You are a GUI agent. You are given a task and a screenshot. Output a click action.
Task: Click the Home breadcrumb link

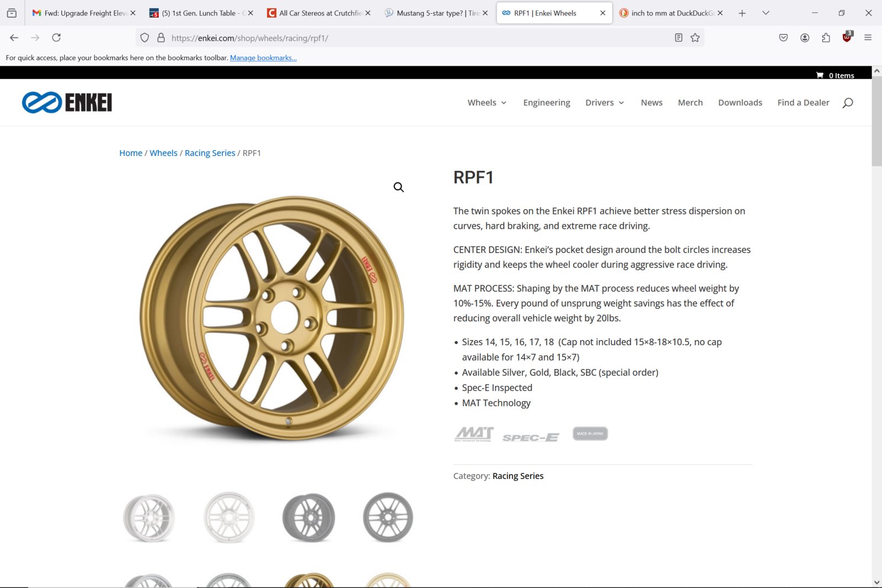click(131, 153)
